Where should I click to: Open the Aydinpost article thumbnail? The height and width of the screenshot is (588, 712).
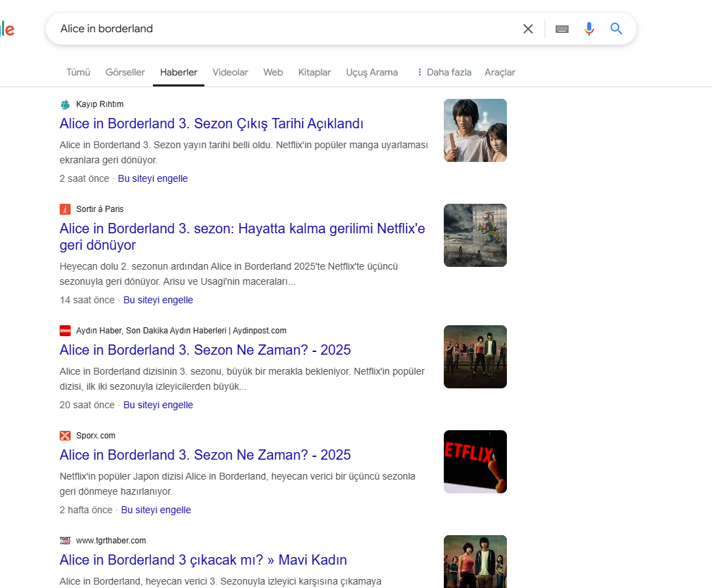pos(475,356)
